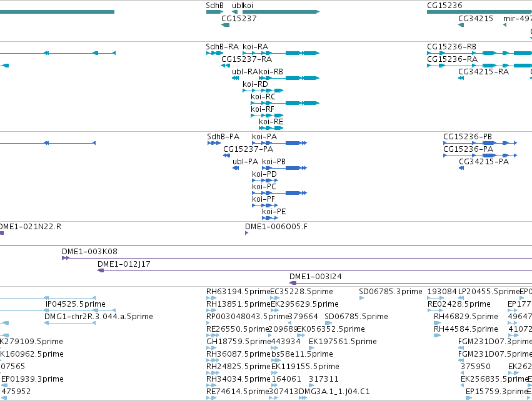The image size is (532, 401).
Task: Select EST EC35228.5prime
Action: pyautogui.click(x=301, y=292)
